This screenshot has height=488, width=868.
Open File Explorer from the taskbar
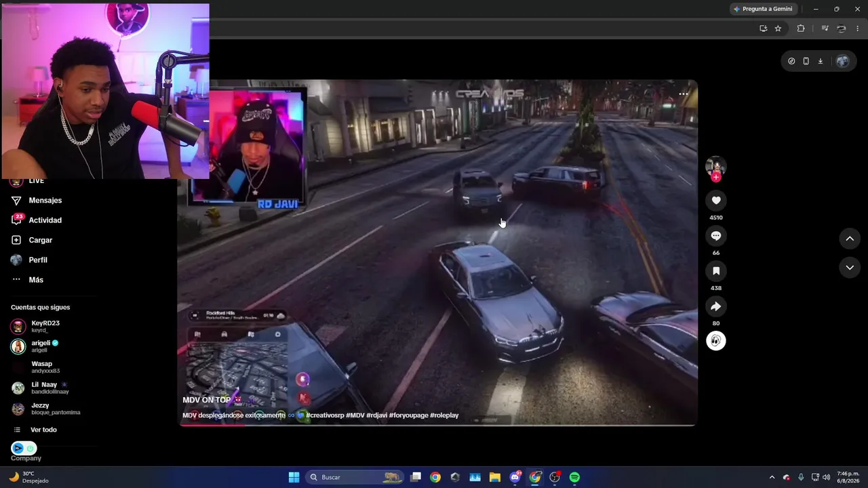495,477
